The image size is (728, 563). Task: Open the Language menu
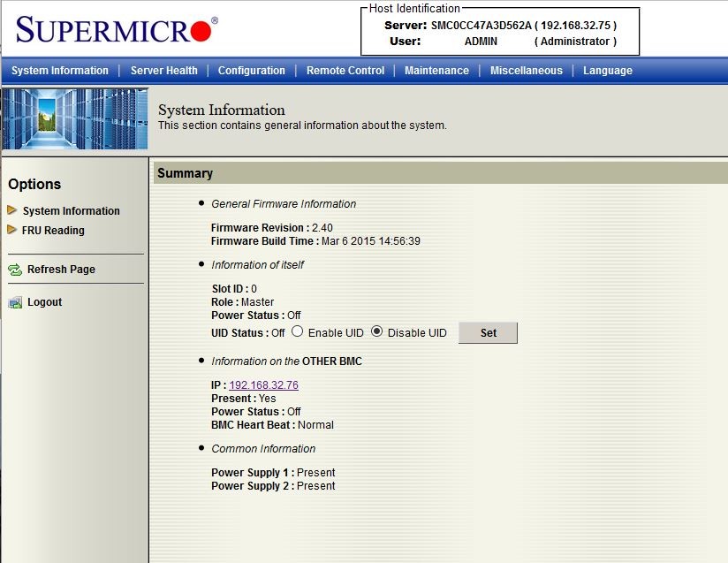click(x=608, y=71)
